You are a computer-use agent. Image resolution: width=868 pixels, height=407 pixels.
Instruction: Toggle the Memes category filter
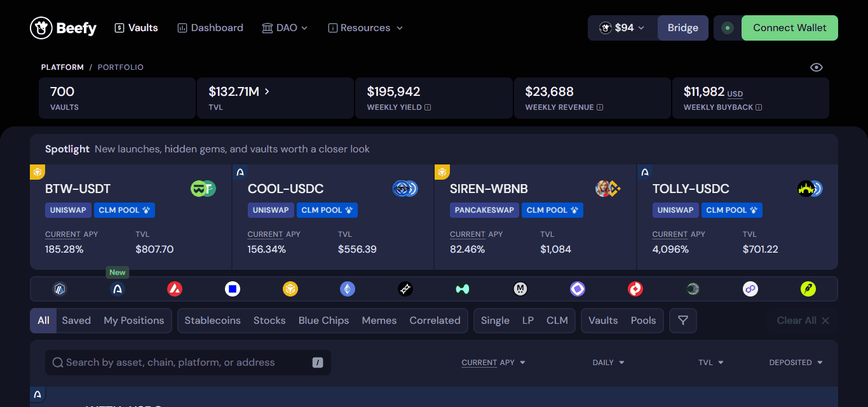pos(379,321)
